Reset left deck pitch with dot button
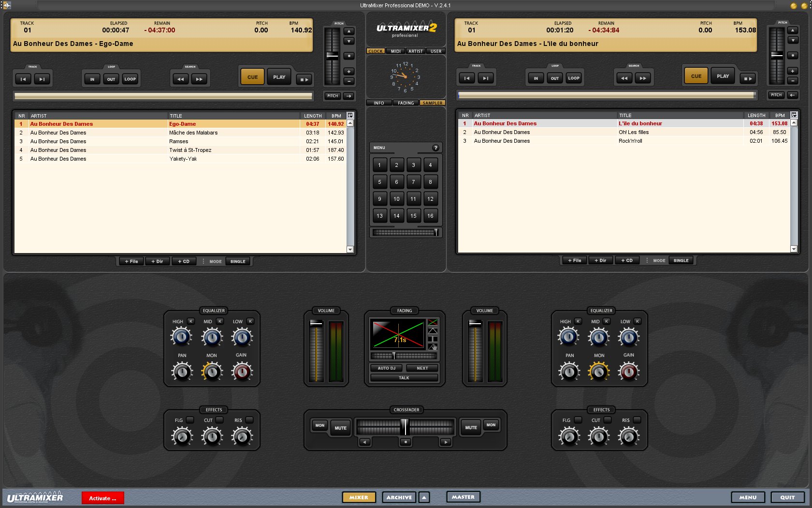 (x=349, y=56)
